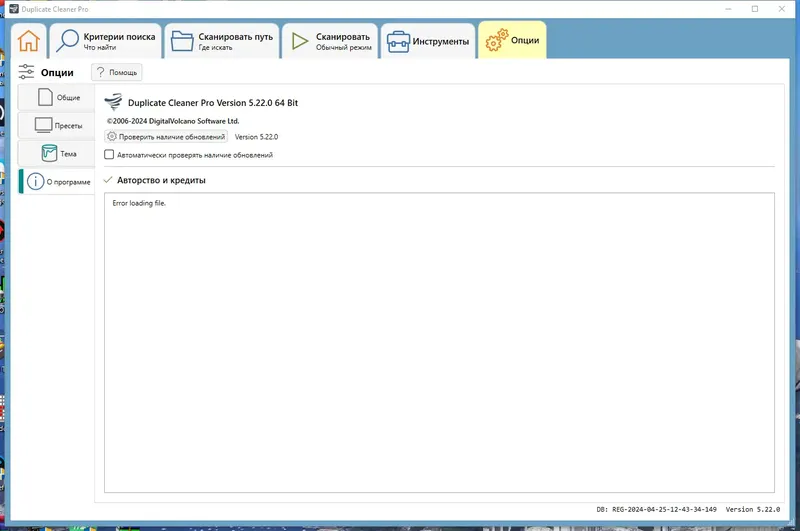Open the Тема settings section
This screenshot has height=531, width=800.
pos(57,153)
